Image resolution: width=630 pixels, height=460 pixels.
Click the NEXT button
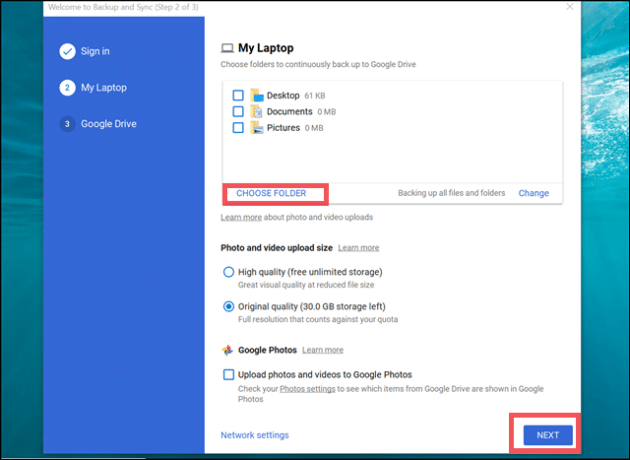pos(548,435)
